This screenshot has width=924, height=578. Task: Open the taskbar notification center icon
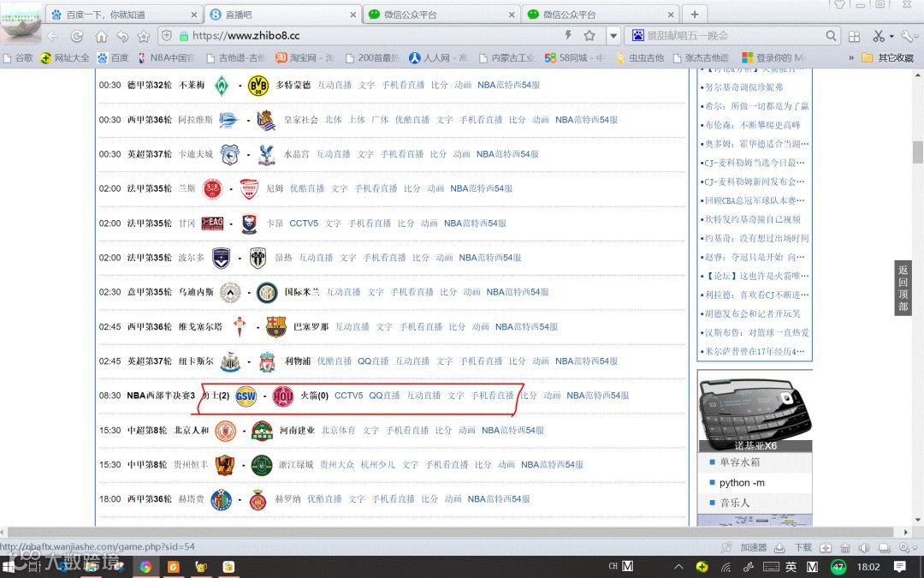tap(900, 567)
